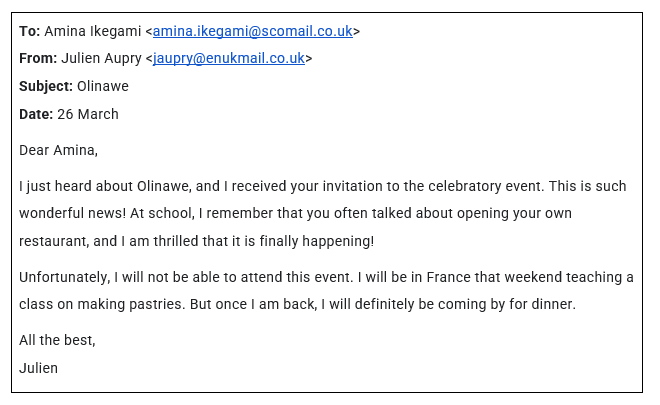Click the sender name Julien Aupry
The height and width of the screenshot is (405, 660).
pos(101,58)
